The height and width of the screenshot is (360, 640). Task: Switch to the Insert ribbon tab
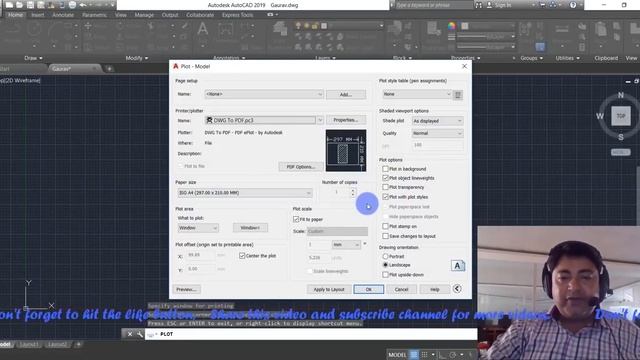pos(38,15)
